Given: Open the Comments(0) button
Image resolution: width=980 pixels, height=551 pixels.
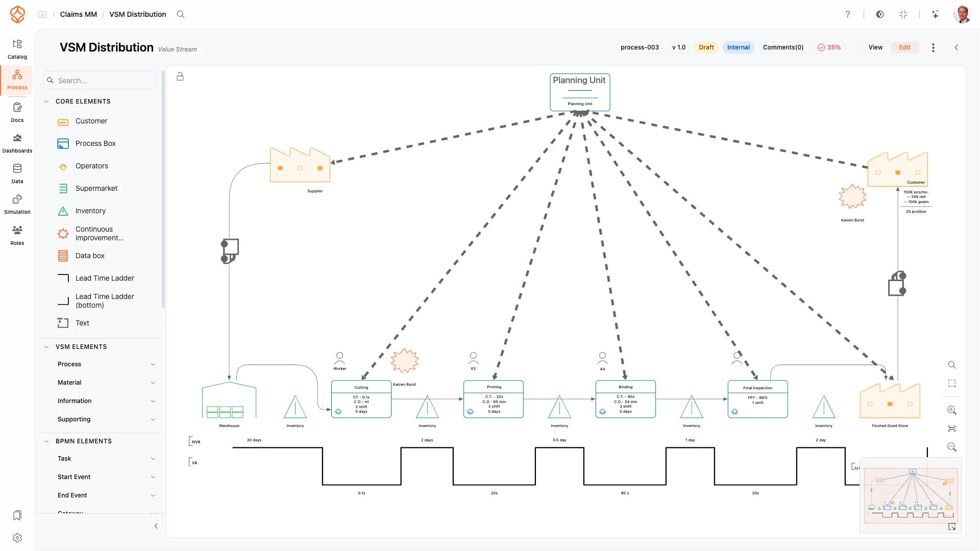Looking at the screenshot, I should [x=783, y=47].
